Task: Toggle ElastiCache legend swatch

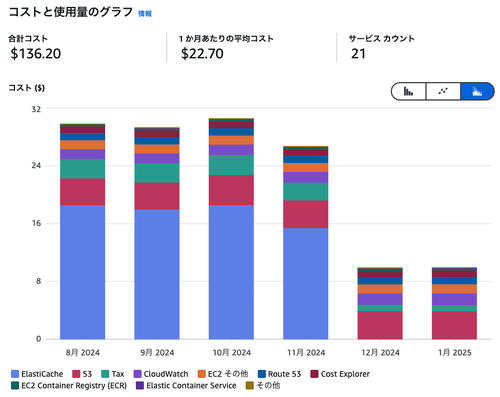Action: tap(15, 374)
